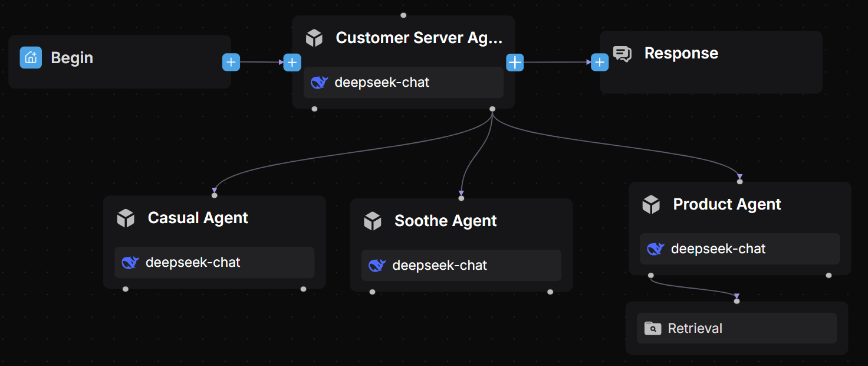Select the Soothe Agent node title
The image size is (868, 366).
445,221
